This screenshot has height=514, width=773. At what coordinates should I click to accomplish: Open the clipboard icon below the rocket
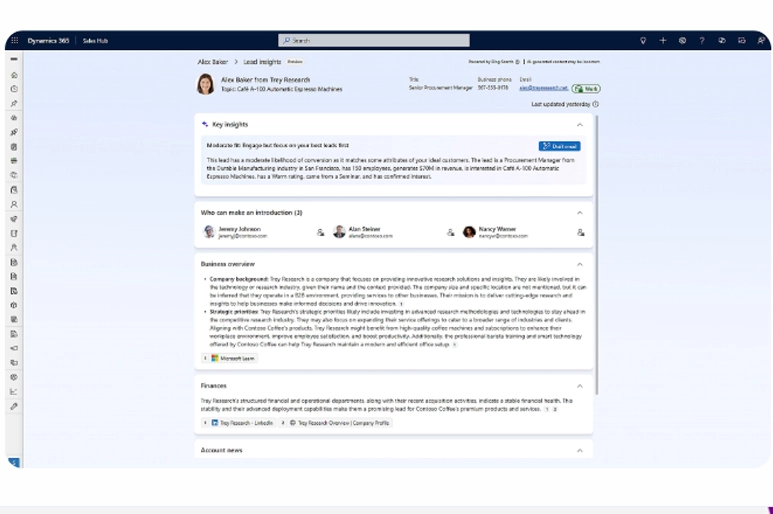point(14,147)
